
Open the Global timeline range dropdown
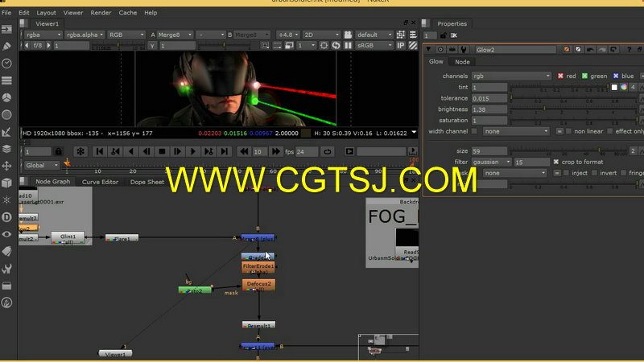[42, 166]
